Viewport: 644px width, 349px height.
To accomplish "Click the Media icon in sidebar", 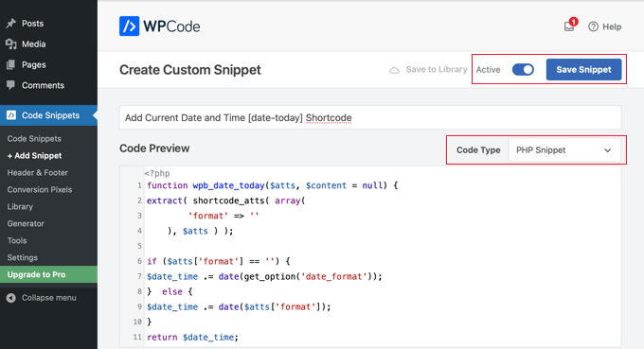I will tap(11, 44).
